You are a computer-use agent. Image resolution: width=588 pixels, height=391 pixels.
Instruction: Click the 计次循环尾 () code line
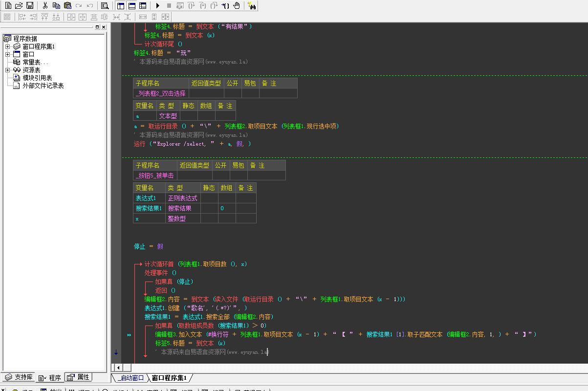click(163, 44)
